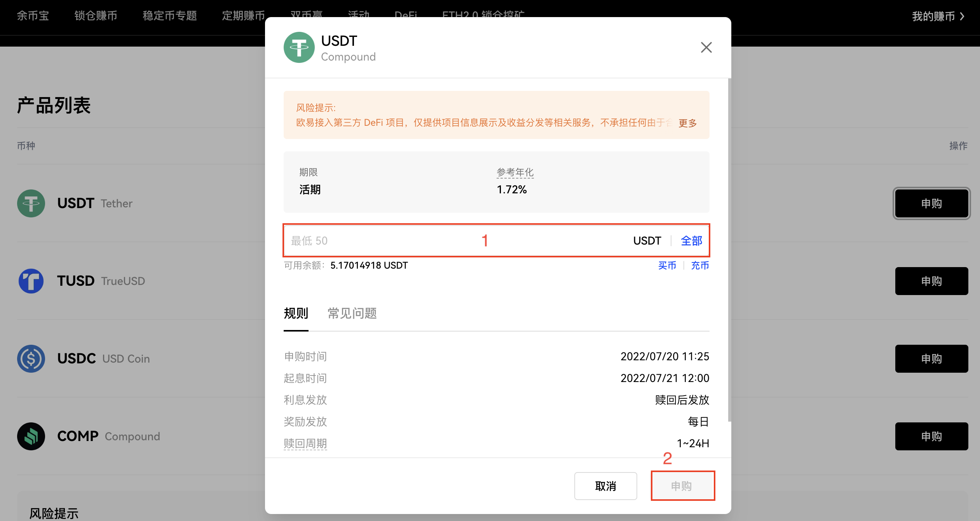980x521 pixels.
Task: Click the dialog's vertical scrollbar
Action: pos(729,250)
